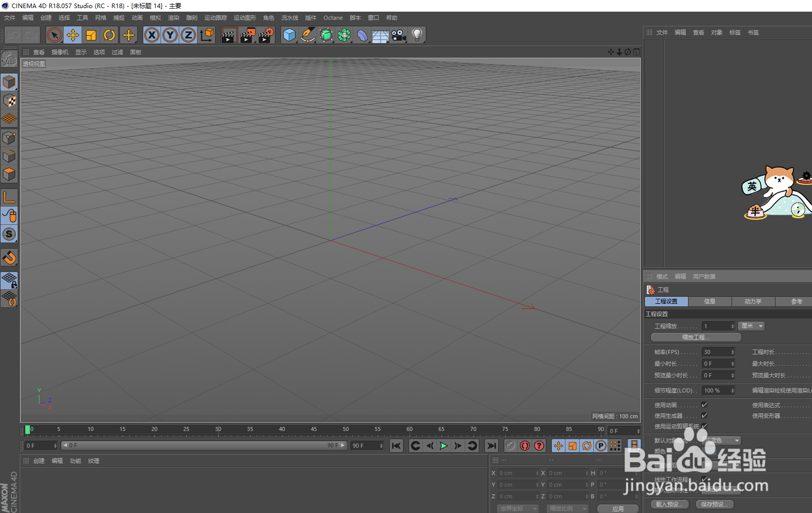The image size is (812, 513).
Task: Open viewport 摄像机 menu
Action: (x=60, y=52)
